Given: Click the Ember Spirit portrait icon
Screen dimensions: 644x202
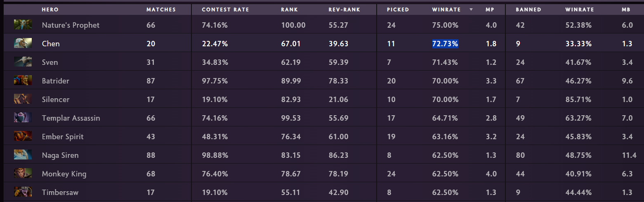Looking at the screenshot, I should point(23,136).
